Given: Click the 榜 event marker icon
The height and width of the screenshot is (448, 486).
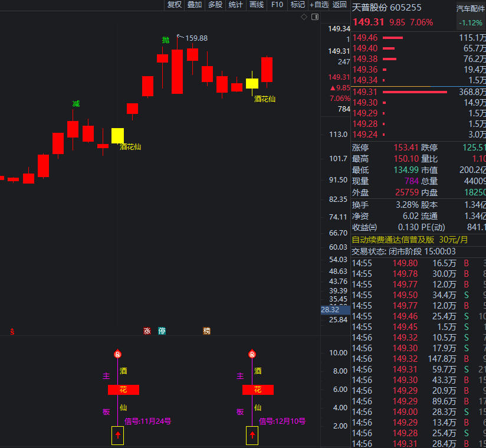Looking at the screenshot, I should click(x=206, y=331).
